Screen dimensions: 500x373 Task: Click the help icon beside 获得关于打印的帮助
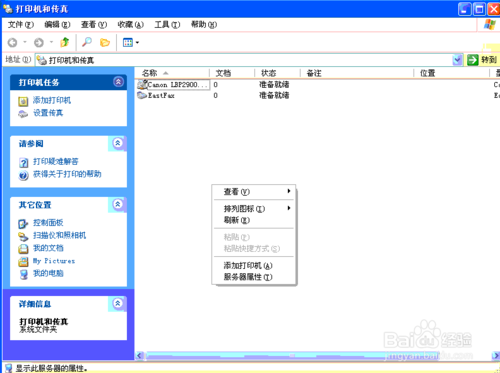tap(23, 175)
